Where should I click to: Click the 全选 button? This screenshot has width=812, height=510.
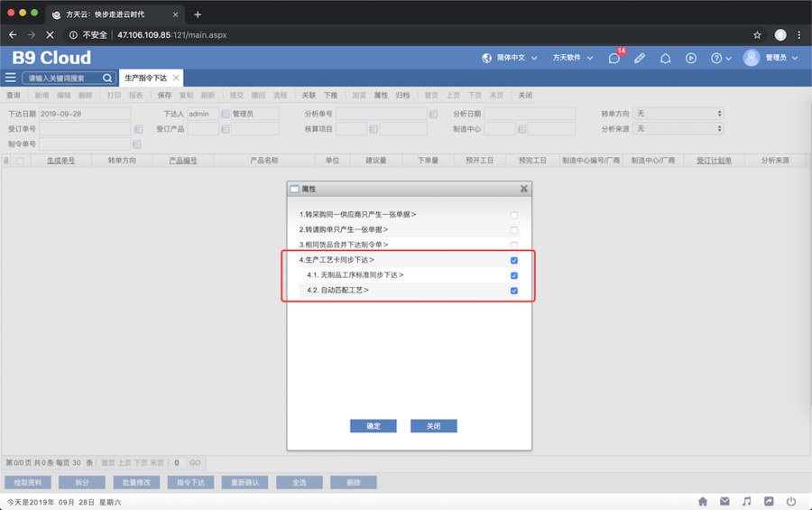tap(300, 483)
